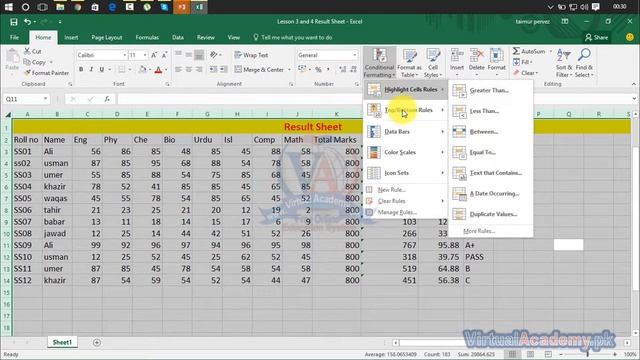Click Conditional Formatting button

(x=379, y=62)
